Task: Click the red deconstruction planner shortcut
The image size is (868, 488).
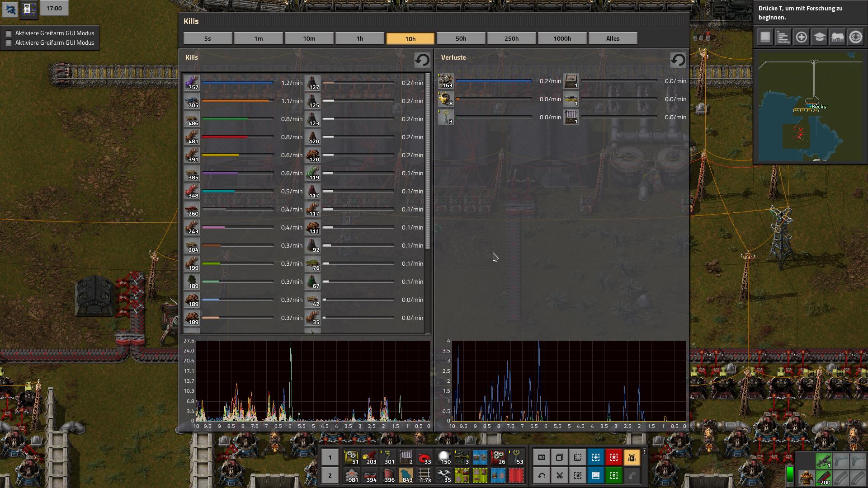Action: pyautogui.click(x=613, y=457)
